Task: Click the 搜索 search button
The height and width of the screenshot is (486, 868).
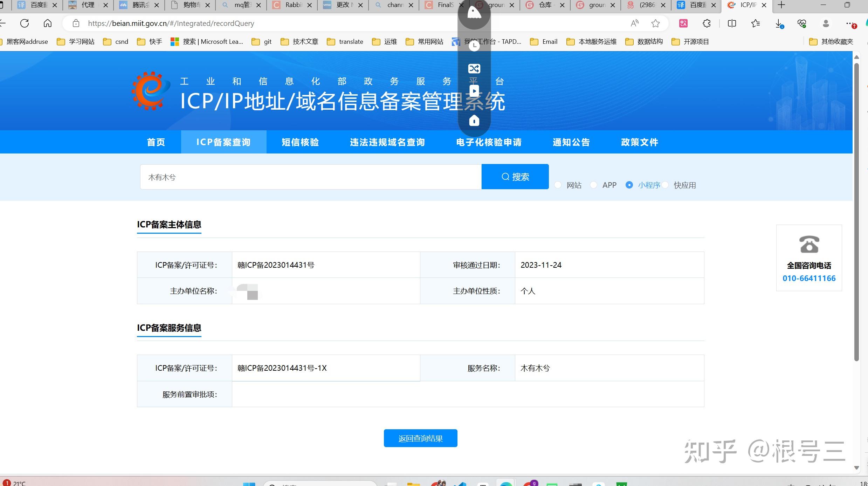Action: [515, 177]
